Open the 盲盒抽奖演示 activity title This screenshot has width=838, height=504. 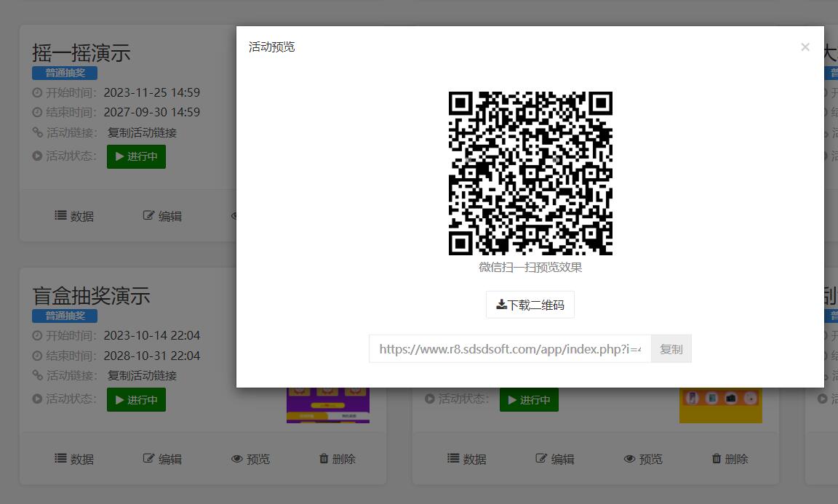click(x=91, y=295)
